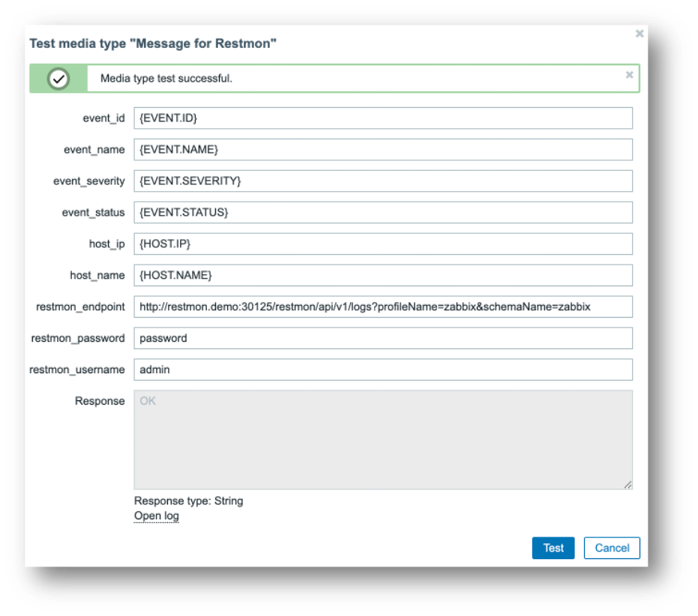Focus the host_ip input
The width and height of the screenshot is (698, 616).
[x=382, y=244]
